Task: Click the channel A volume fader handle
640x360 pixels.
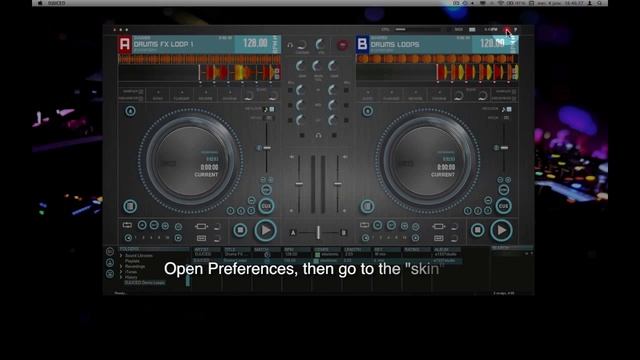Action: click(x=299, y=184)
